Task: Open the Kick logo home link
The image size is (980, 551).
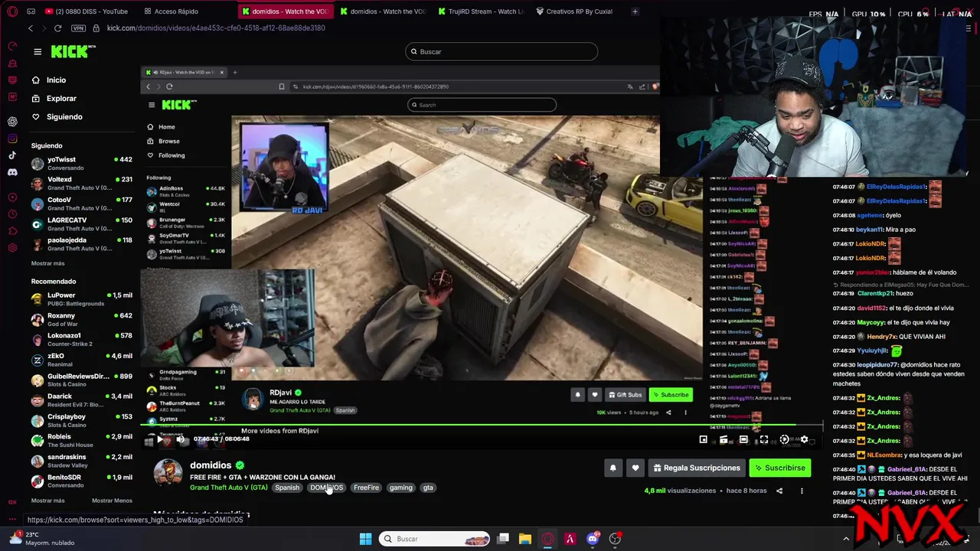Action: [73, 51]
